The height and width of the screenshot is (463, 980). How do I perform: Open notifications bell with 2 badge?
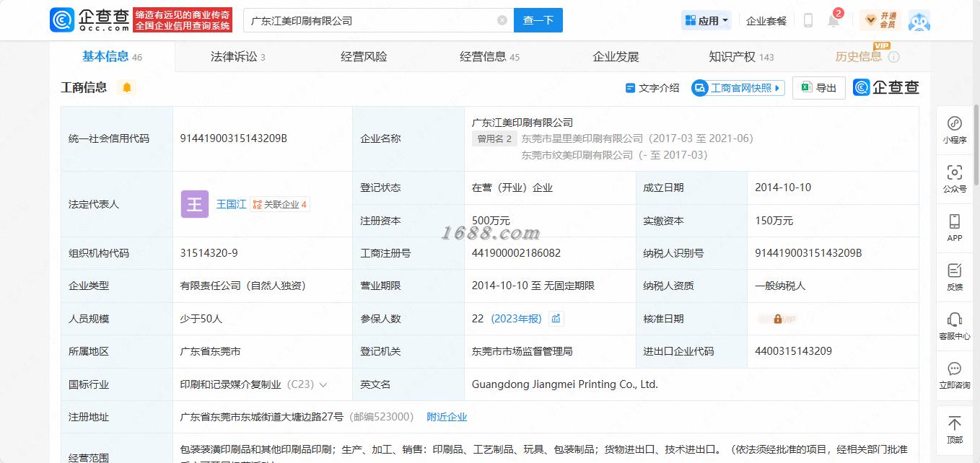(834, 19)
